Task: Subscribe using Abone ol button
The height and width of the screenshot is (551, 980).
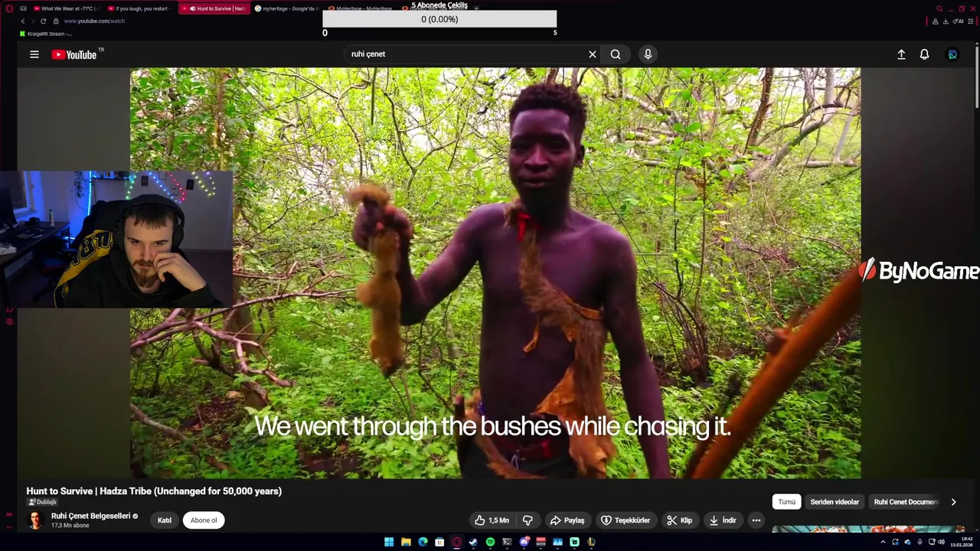Action: tap(204, 520)
